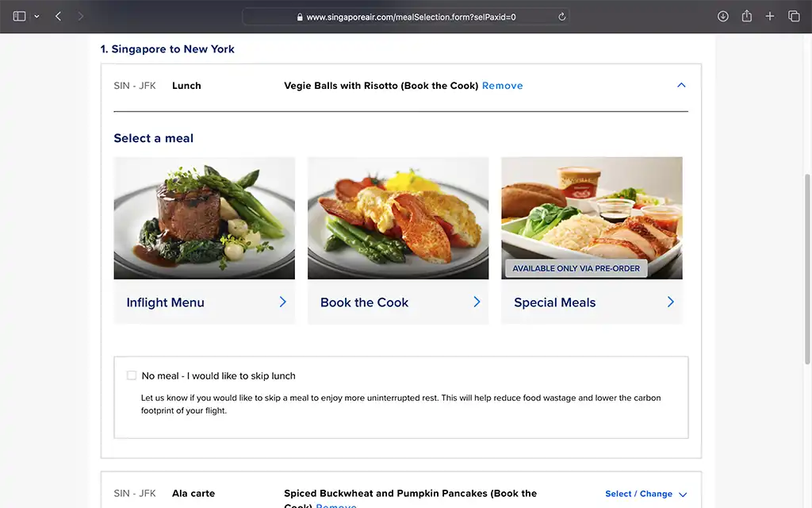
Task: Reload the page with refresh icon
Action: pyautogui.click(x=562, y=17)
